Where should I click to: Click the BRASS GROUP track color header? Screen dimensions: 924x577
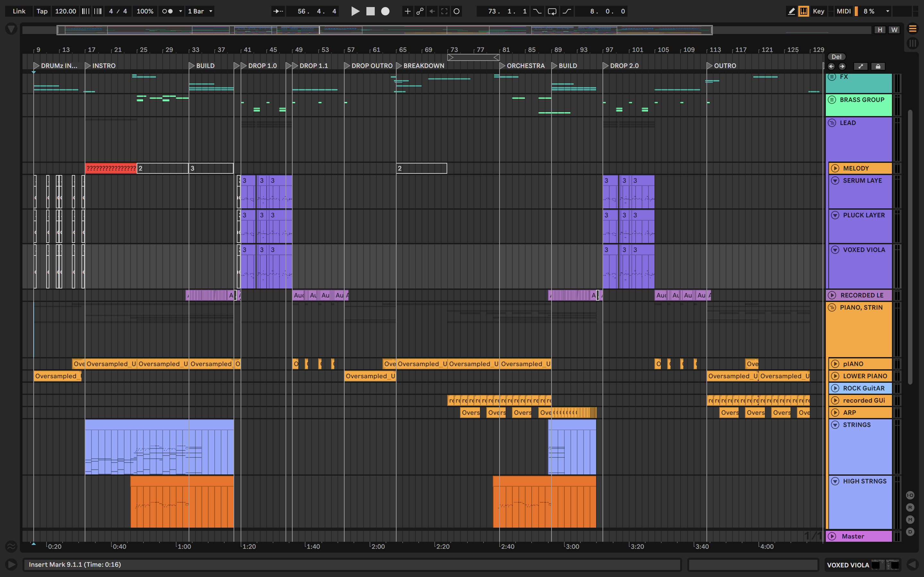coord(862,100)
